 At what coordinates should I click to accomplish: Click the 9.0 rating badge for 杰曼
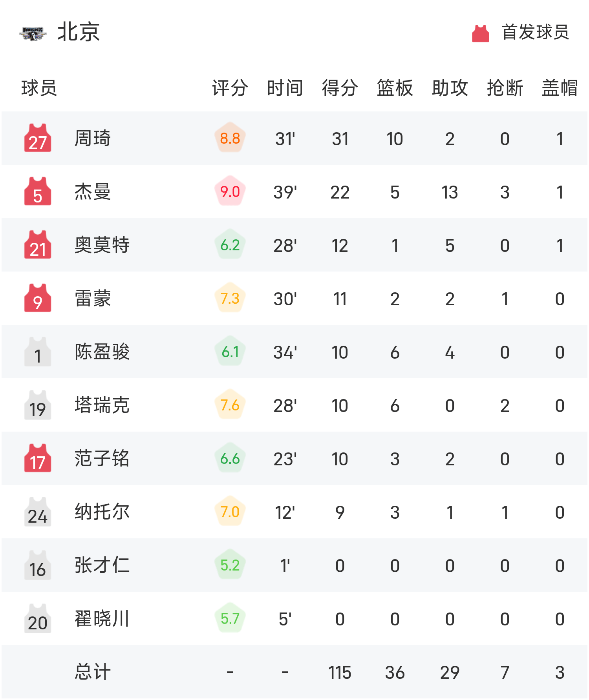(230, 191)
